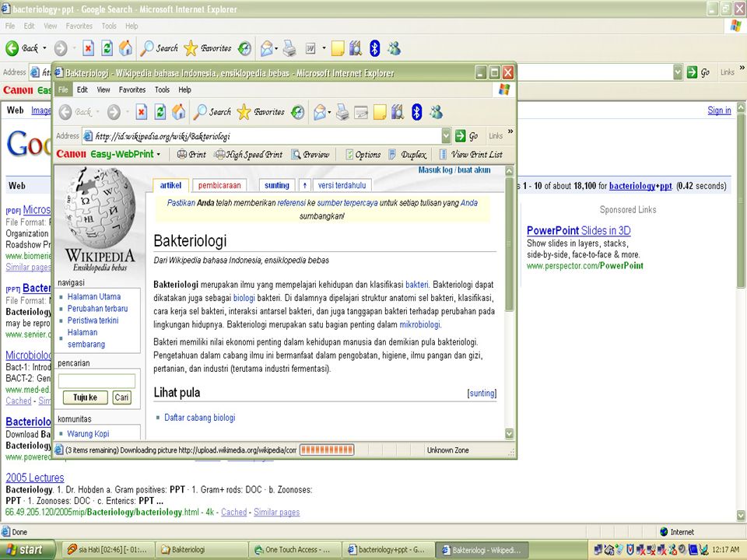
Task: Click the Tuju ke button
Action: 86,397
